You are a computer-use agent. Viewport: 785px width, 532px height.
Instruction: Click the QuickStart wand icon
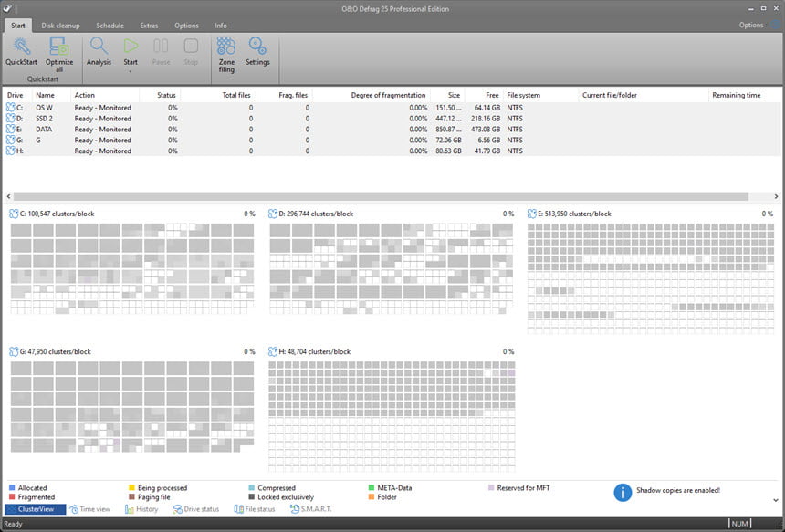(x=22, y=47)
